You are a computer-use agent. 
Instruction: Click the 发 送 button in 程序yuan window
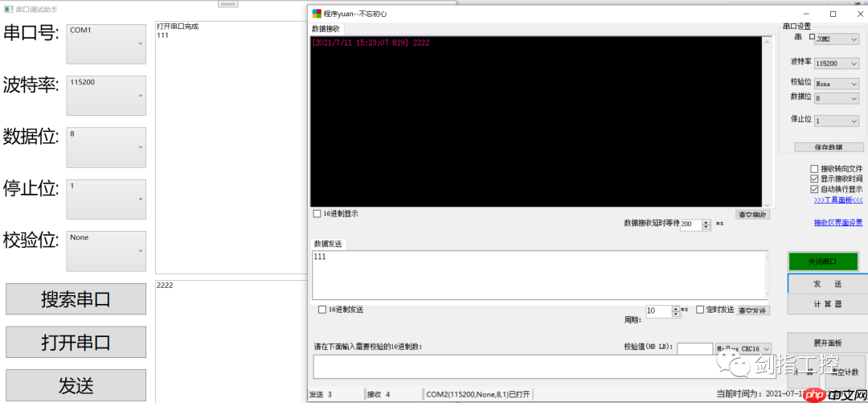(827, 283)
